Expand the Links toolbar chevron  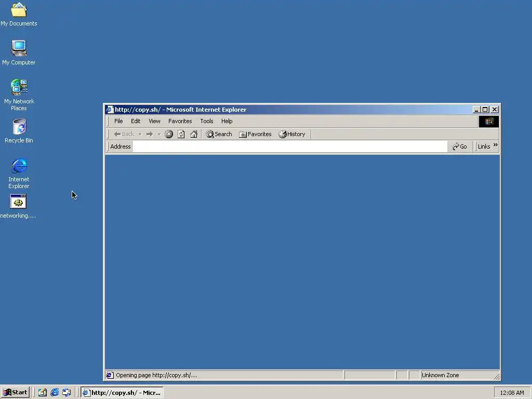coord(495,145)
